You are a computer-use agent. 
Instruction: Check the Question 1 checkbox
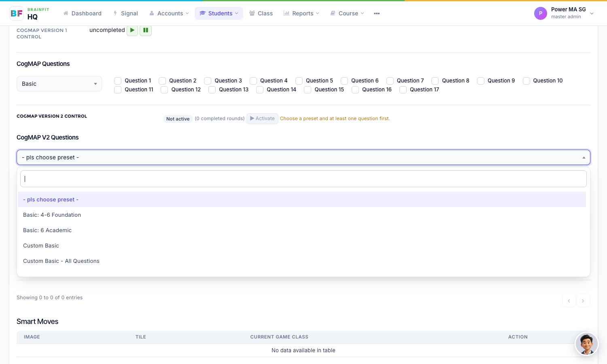(118, 81)
